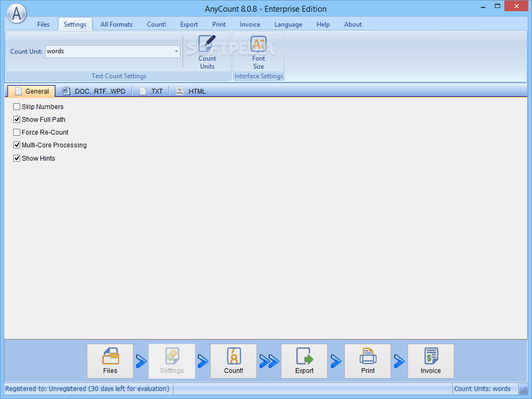
Task: Select the General settings tab
Action: coord(31,92)
